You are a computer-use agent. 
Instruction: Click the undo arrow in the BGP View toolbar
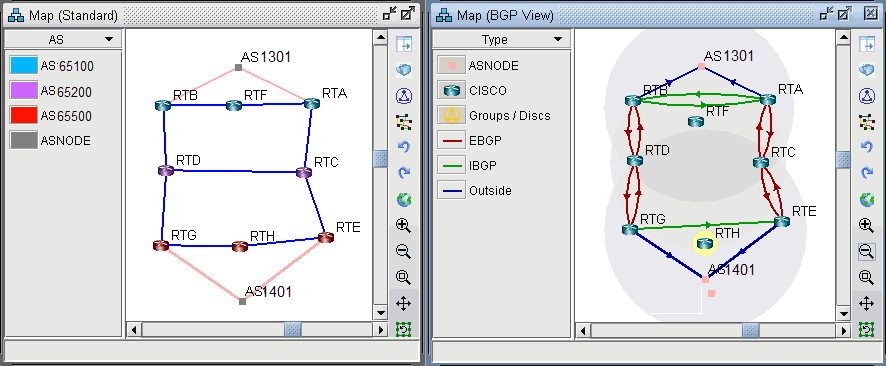[x=866, y=147]
